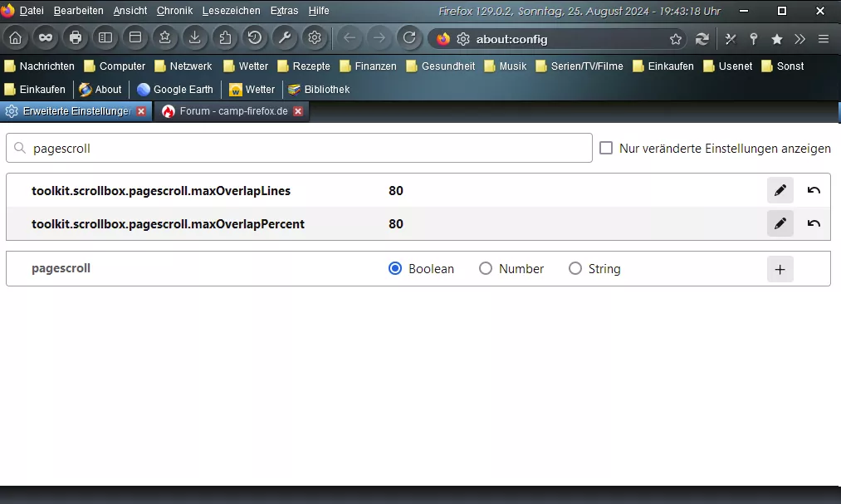The width and height of the screenshot is (841, 504).
Task: Edit maxOverlapPercent with the pencil icon
Action: click(780, 223)
